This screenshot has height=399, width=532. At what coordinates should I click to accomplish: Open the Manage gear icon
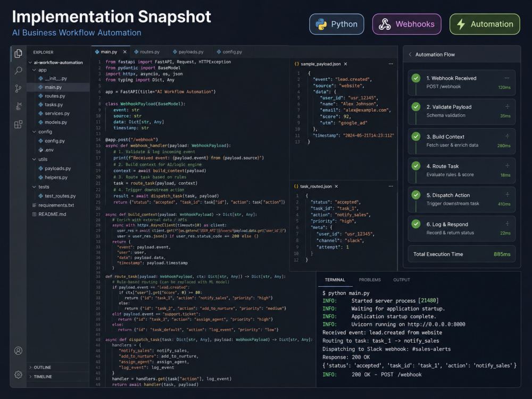point(18,375)
